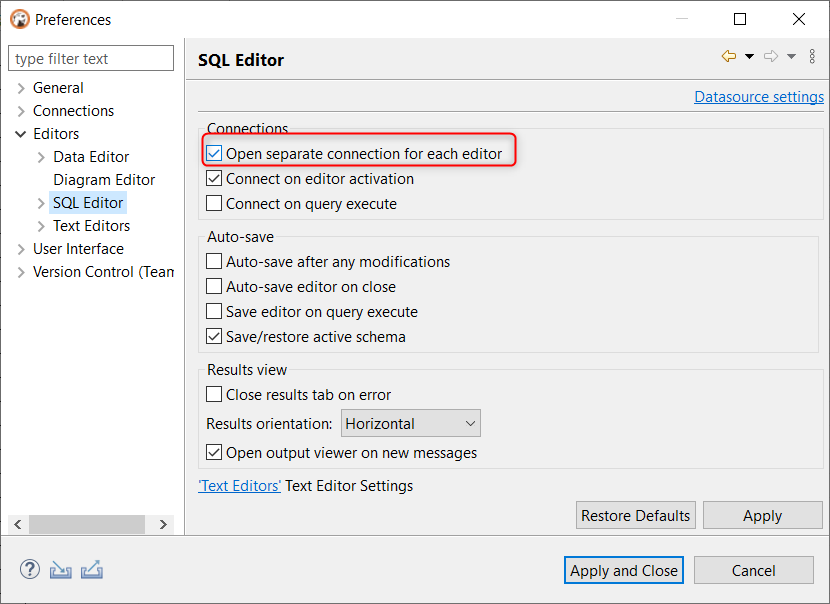The image size is (830, 604).
Task: Open the three-dot view menu icon
Action: coord(812,56)
